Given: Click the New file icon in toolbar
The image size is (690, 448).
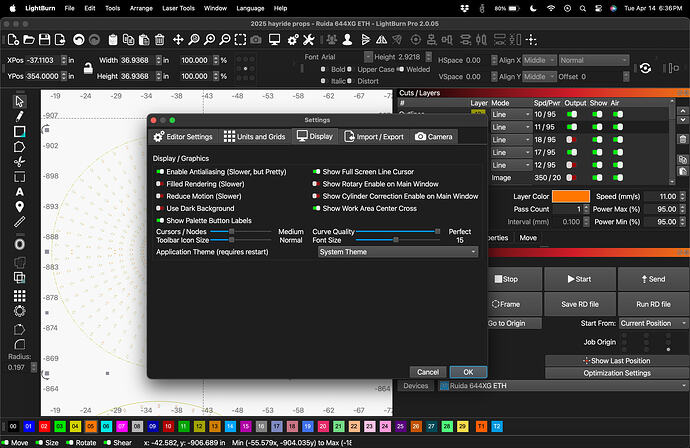Looking at the screenshot, I should pos(13,40).
